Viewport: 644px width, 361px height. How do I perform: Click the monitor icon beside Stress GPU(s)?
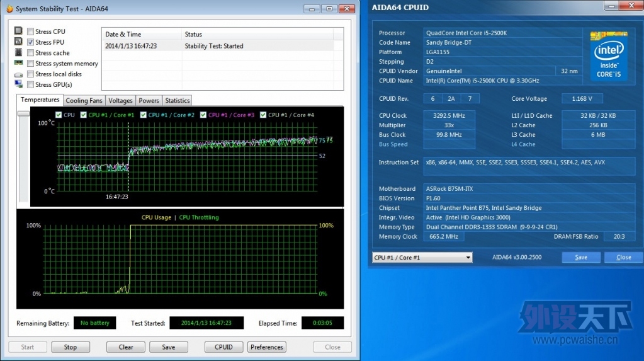coord(18,84)
